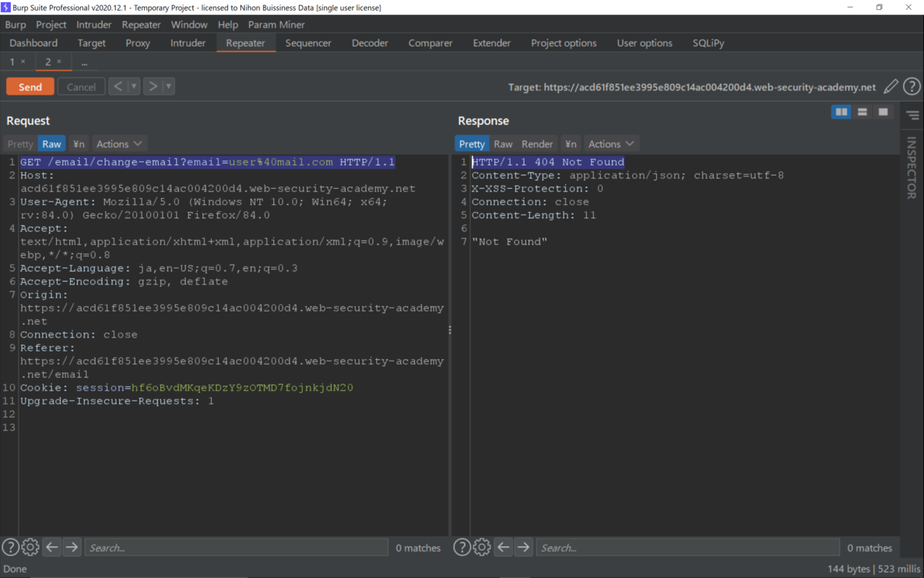Image resolution: width=924 pixels, height=578 pixels.
Task: Open the Repeater menu
Action: 142,25
